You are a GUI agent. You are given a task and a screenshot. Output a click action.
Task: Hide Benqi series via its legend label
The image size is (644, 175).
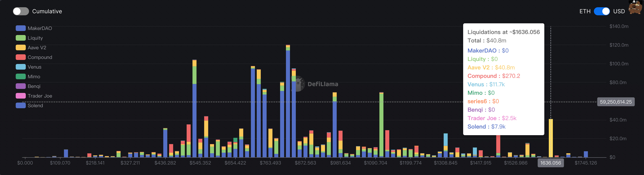point(34,86)
